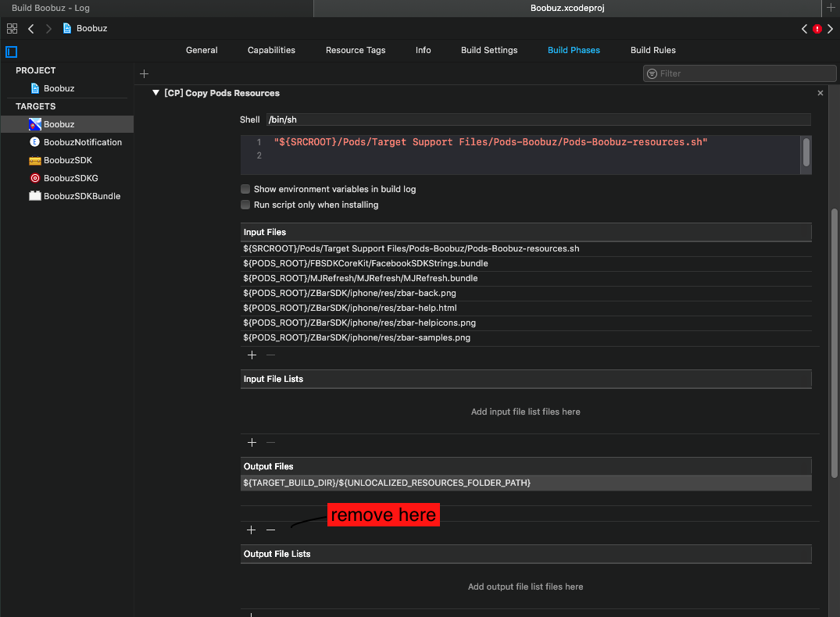Select the zbar-help.html input row
This screenshot has height=617, width=840.
click(526, 308)
